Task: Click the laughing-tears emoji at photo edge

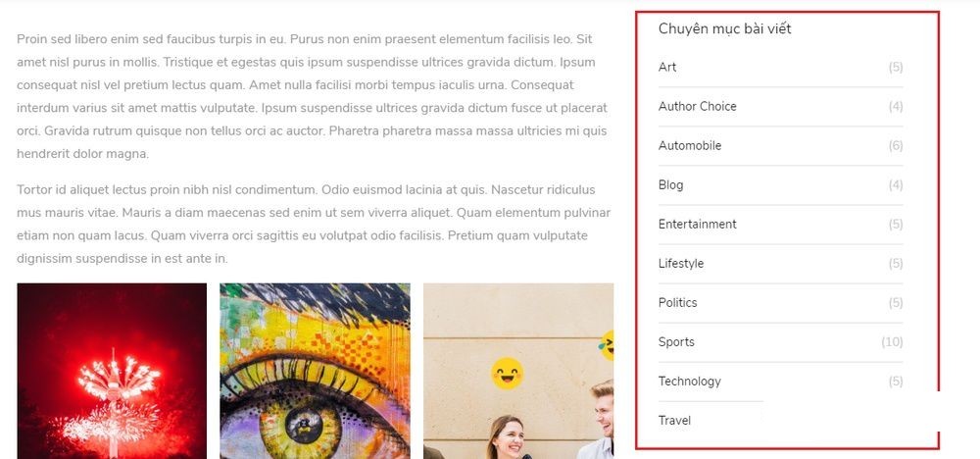Action: 607,345
